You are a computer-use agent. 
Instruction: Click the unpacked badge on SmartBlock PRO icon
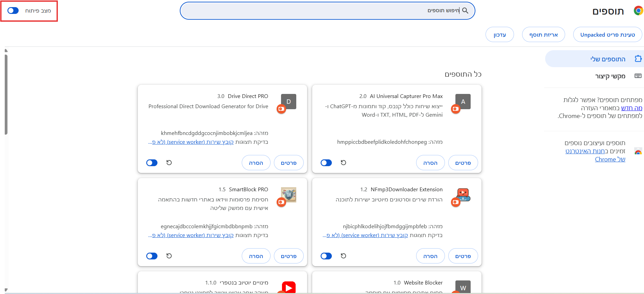281,202
